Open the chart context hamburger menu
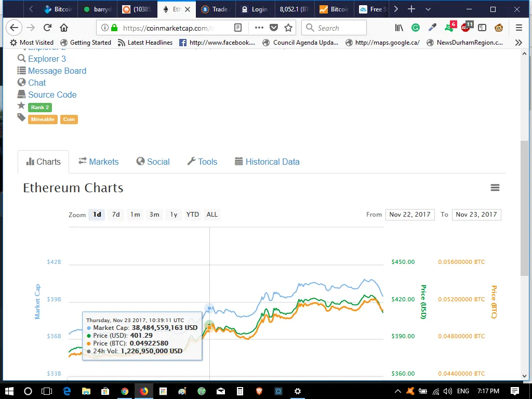Screen dimensions: 532x399 click(x=495, y=188)
